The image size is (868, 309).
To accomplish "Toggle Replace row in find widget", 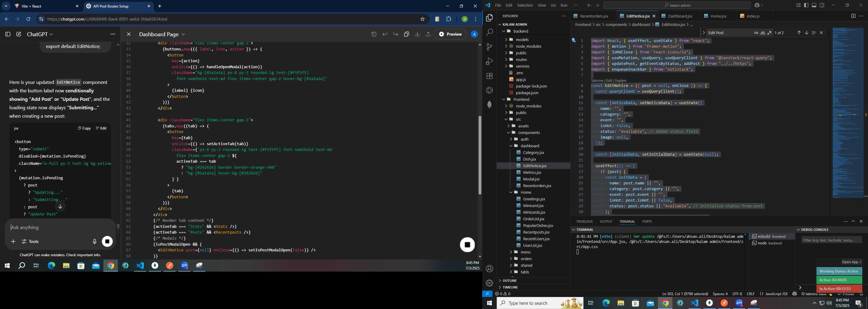I will (x=703, y=33).
